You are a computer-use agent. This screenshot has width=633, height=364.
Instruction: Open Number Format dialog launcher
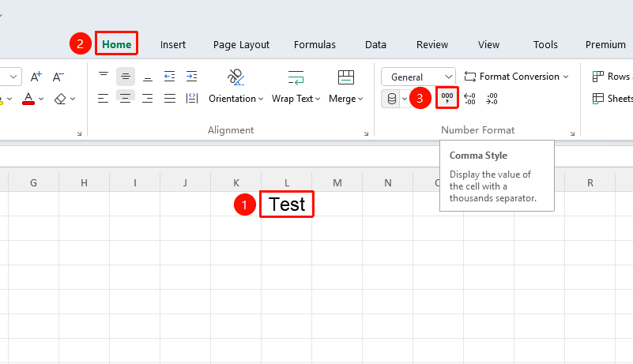(572, 133)
